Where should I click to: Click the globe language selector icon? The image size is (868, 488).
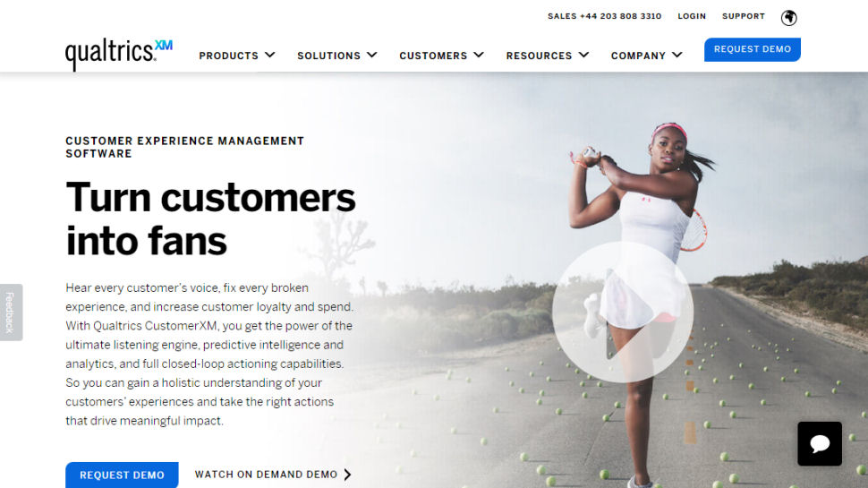788,18
